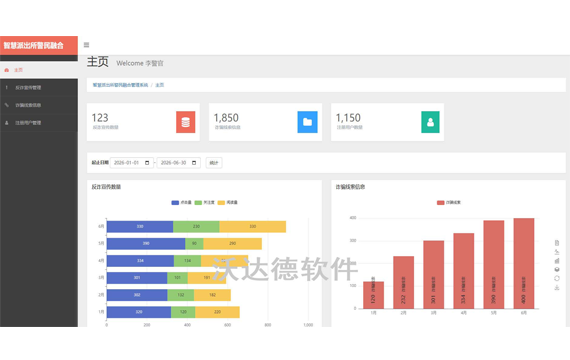
Task: Open data view from chart toolbox
Action: [x=557, y=243]
